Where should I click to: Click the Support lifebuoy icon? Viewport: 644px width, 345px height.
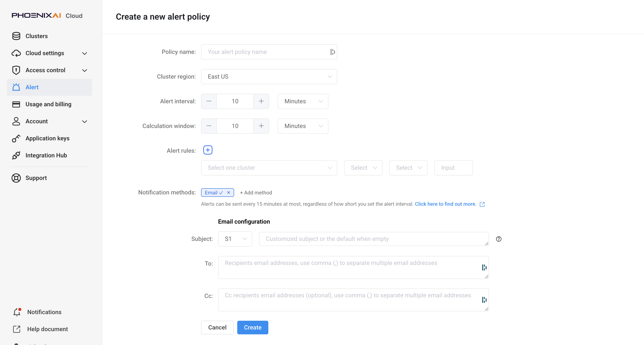pyautogui.click(x=16, y=178)
